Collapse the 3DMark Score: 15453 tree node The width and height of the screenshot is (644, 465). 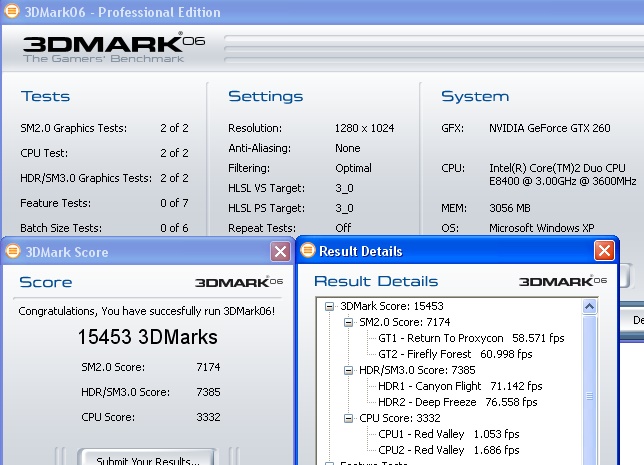point(329,306)
